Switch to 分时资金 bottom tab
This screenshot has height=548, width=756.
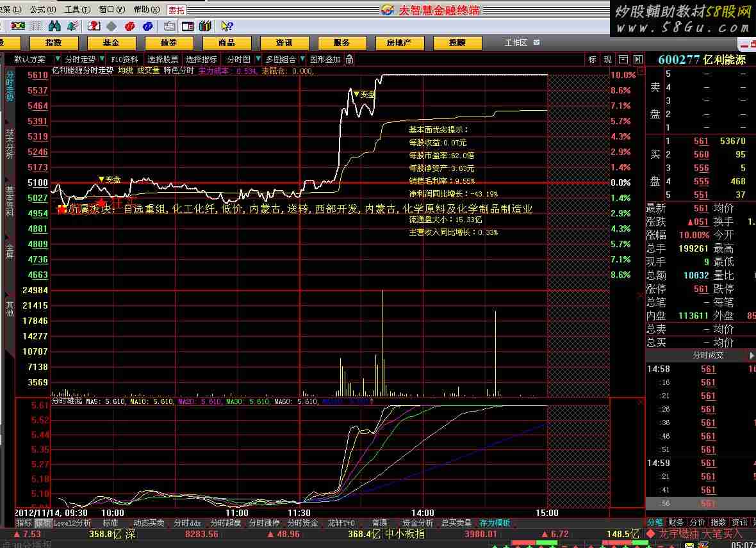[x=303, y=523]
